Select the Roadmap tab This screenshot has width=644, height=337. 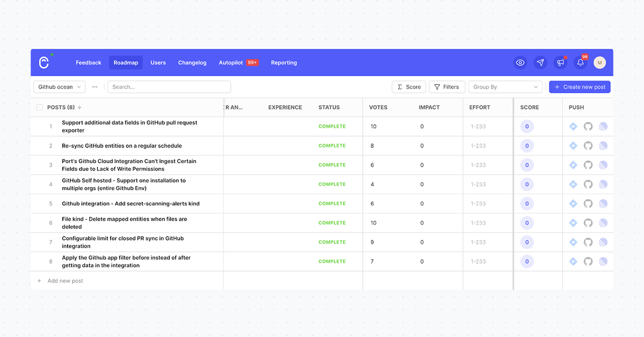click(126, 63)
